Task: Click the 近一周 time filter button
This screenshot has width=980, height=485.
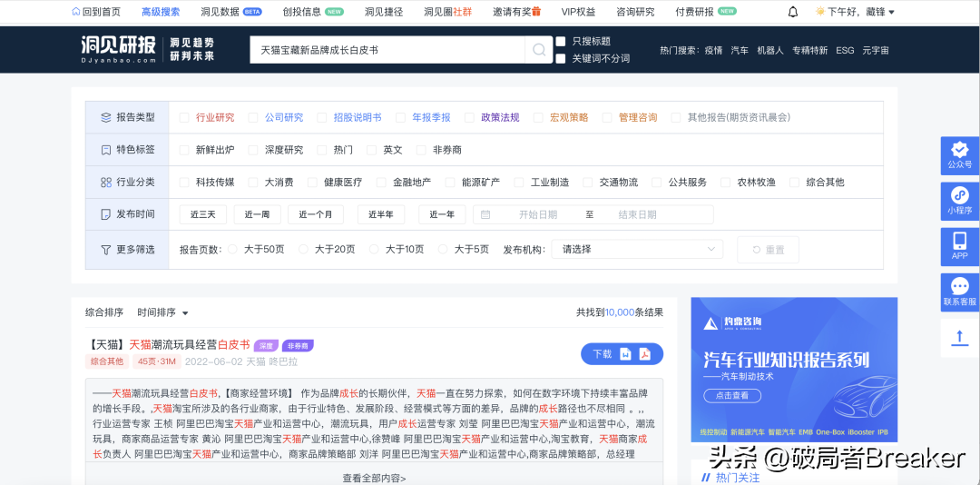Action: 257,214
